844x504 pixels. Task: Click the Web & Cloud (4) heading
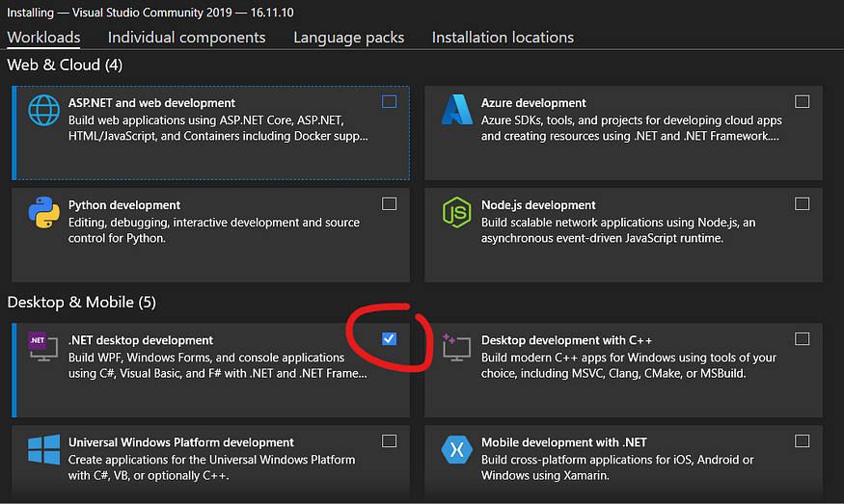[x=65, y=66]
